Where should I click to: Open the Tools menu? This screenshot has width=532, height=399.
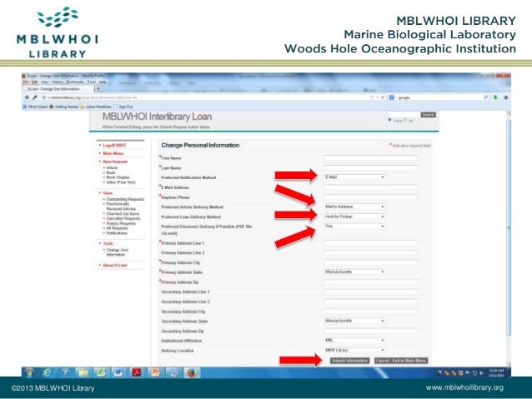[92, 82]
